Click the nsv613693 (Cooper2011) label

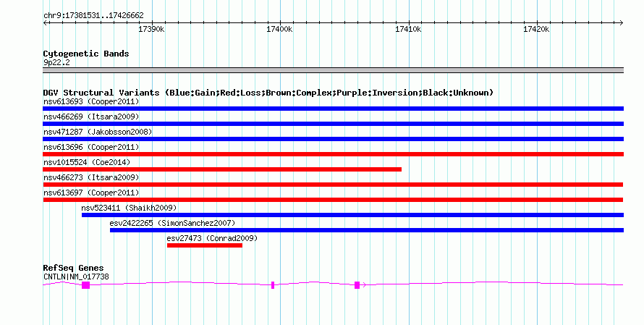click(x=91, y=101)
